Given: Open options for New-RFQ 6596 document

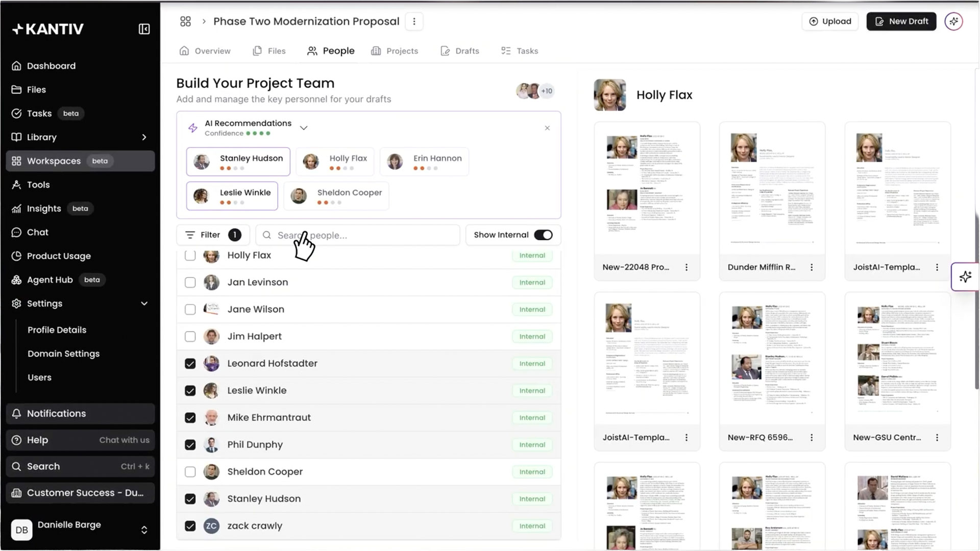Looking at the screenshot, I should coord(812,438).
